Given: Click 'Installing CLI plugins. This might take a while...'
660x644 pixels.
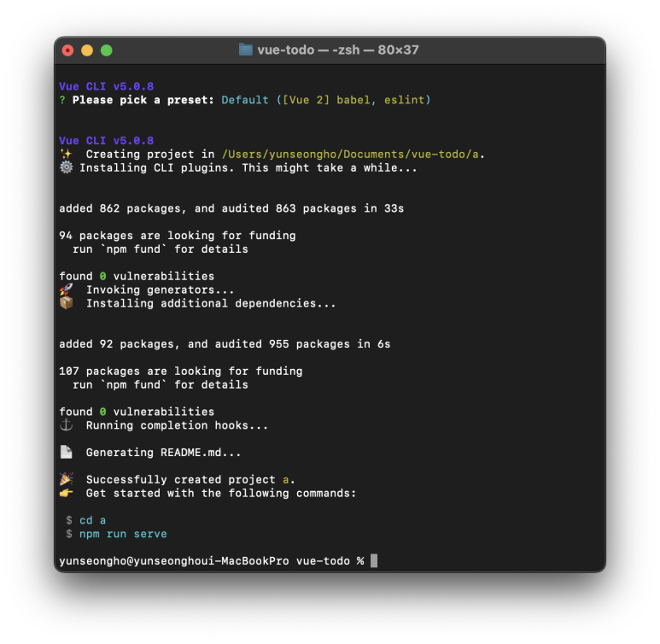Looking at the screenshot, I should (248, 168).
